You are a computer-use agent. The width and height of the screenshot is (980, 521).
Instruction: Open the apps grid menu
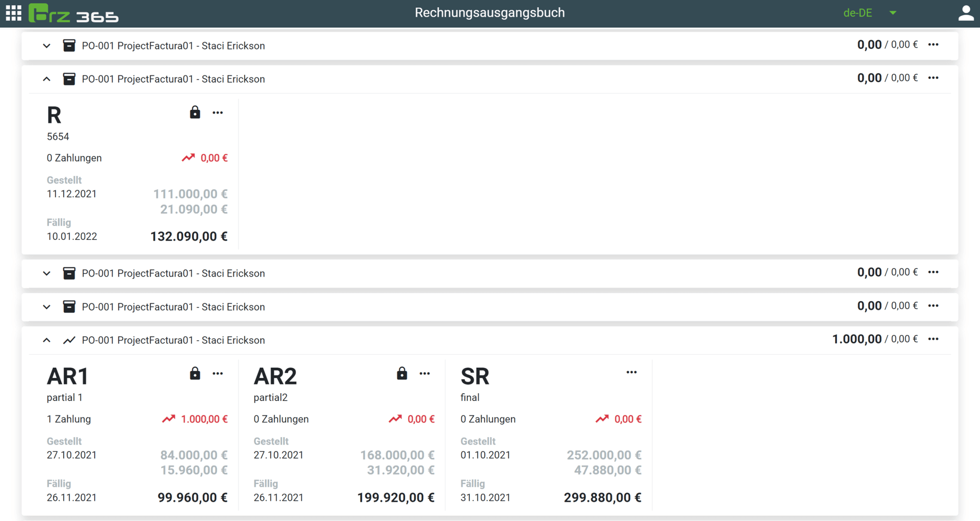(x=13, y=13)
